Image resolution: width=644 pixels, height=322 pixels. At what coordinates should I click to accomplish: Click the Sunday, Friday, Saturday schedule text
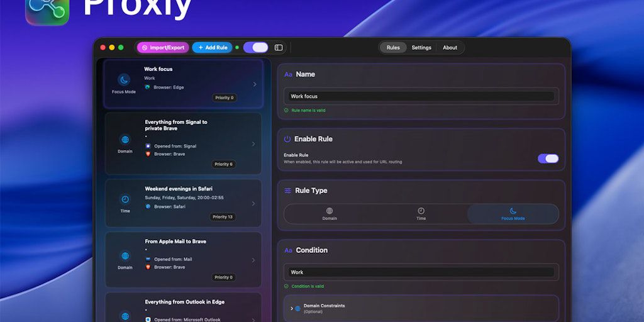tap(184, 197)
